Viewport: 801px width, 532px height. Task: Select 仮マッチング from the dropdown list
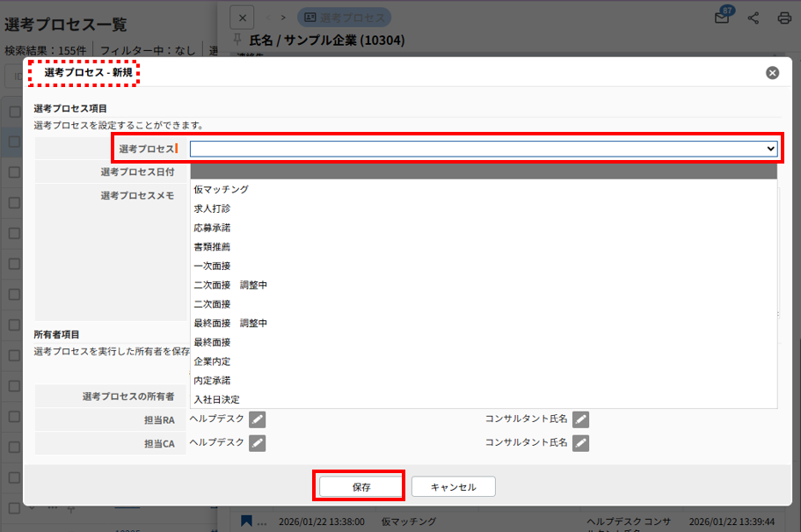[221, 189]
